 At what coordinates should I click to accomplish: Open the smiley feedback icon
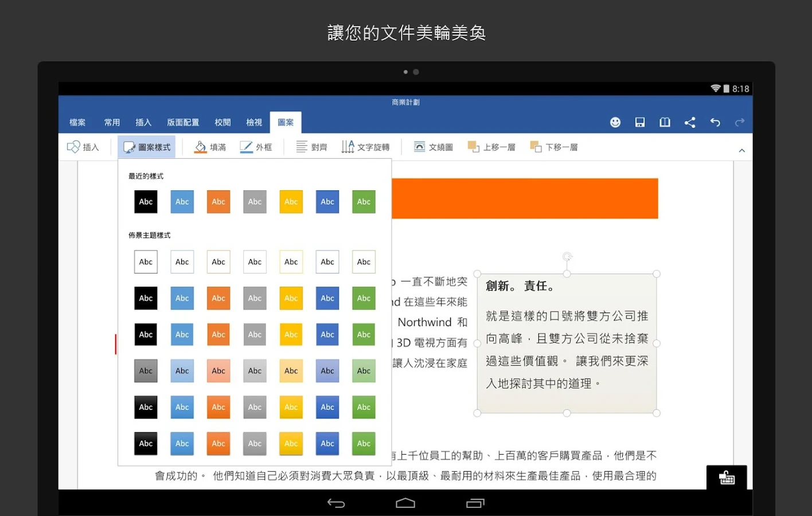point(615,122)
